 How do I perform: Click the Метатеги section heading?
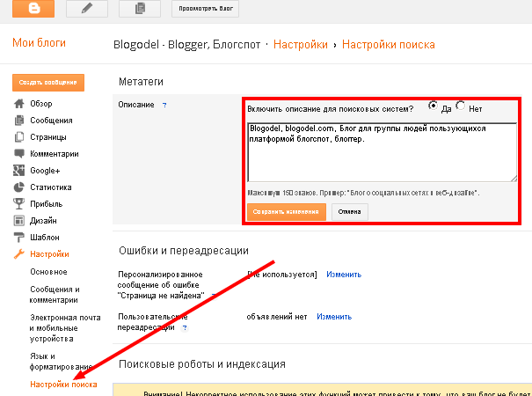coord(141,82)
